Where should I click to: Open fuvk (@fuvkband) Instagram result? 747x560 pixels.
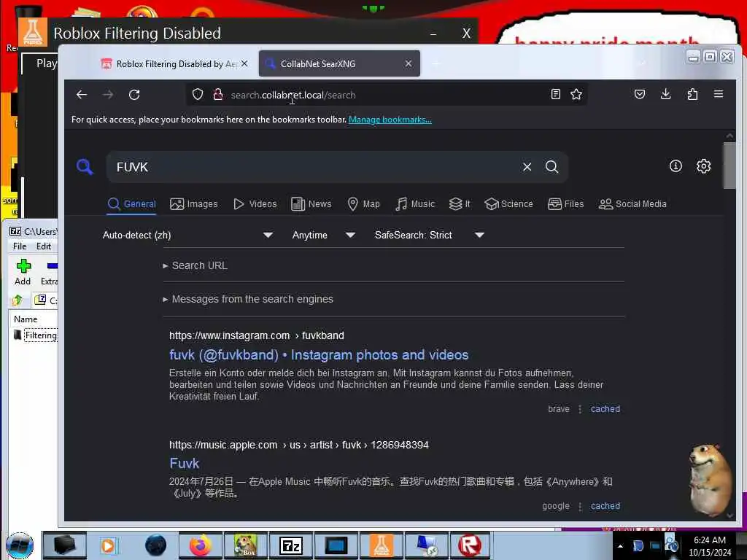[319, 355]
